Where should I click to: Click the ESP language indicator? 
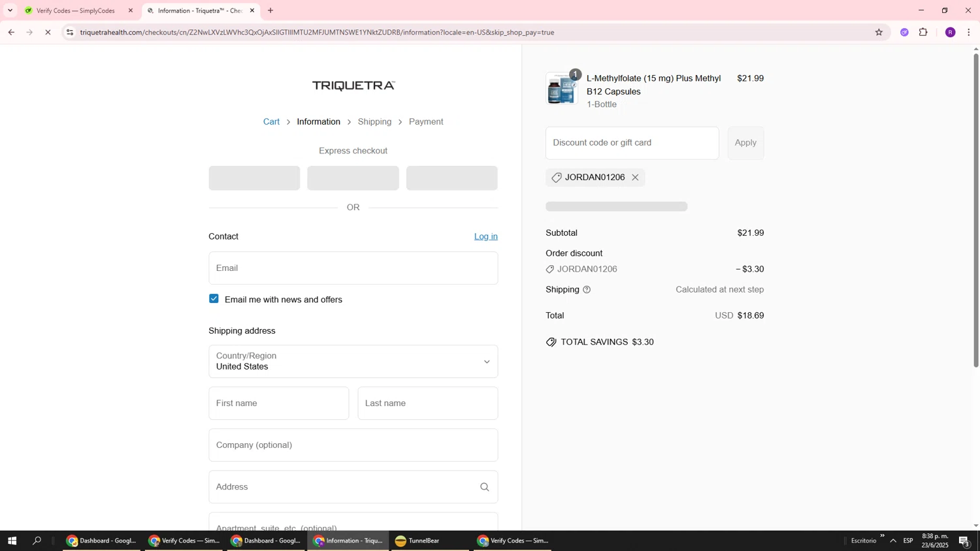pos(908,541)
